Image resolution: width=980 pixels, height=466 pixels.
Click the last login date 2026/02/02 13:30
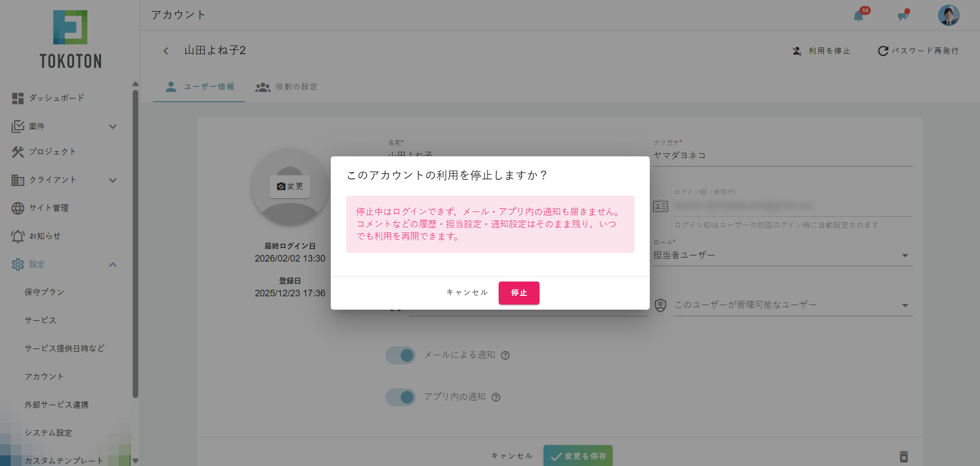click(x=290, y=259)
